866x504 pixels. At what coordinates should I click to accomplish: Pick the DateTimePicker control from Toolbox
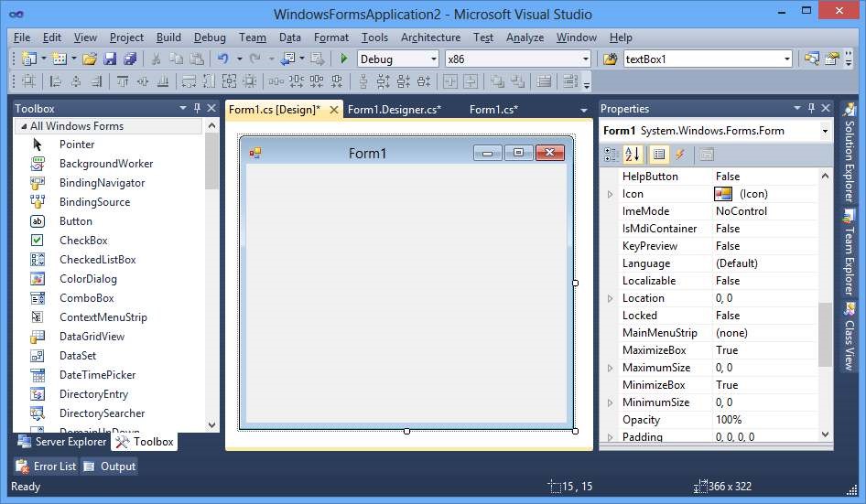pos(97,375)
